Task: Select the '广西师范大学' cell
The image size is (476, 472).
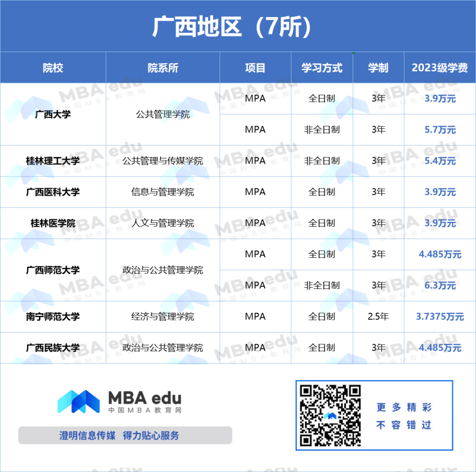Action: [x=53, y=270]
